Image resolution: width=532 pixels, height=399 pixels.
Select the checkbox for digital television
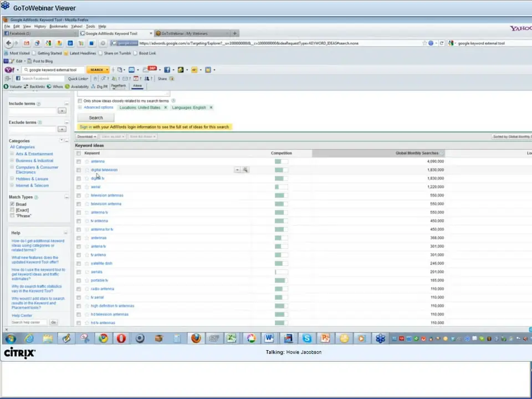[x=79, y=170]
